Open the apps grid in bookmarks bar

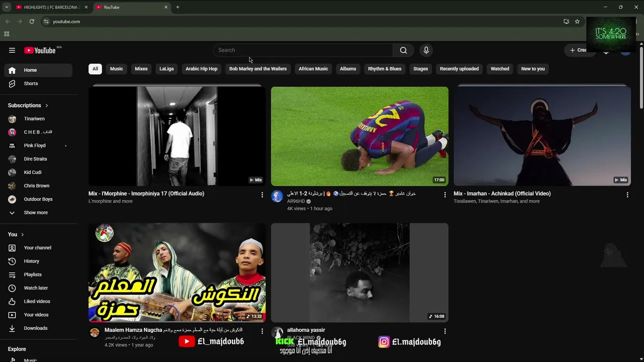(7, 34)
